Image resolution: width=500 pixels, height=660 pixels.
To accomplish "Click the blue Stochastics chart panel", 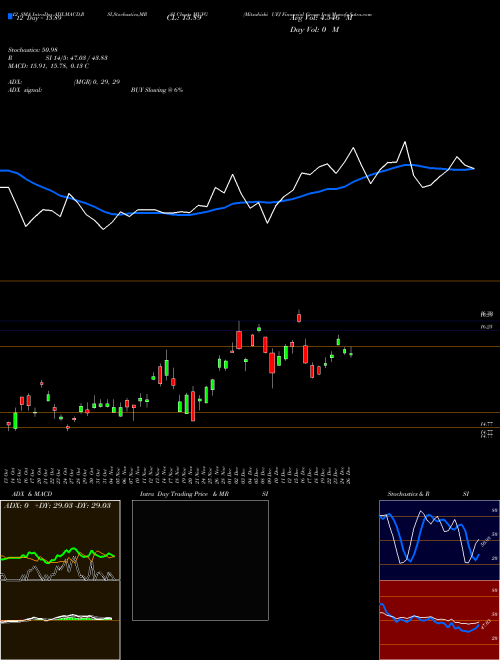I will [439, 540].
